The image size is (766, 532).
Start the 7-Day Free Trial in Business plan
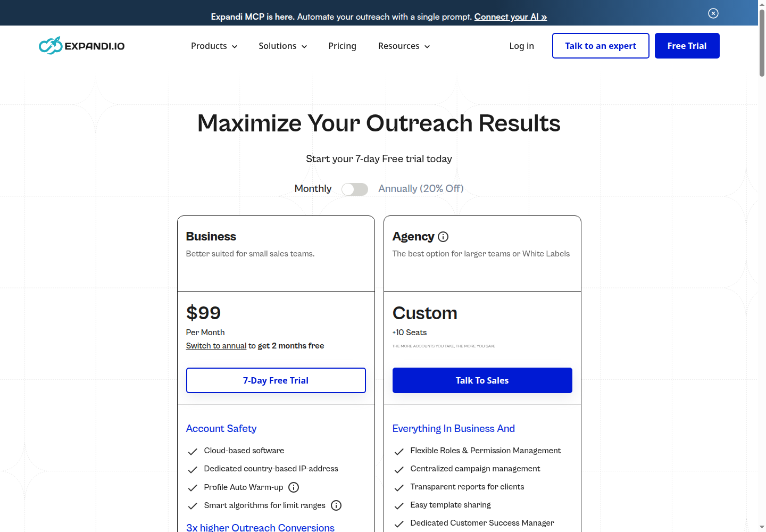click(x=276, y=380)
